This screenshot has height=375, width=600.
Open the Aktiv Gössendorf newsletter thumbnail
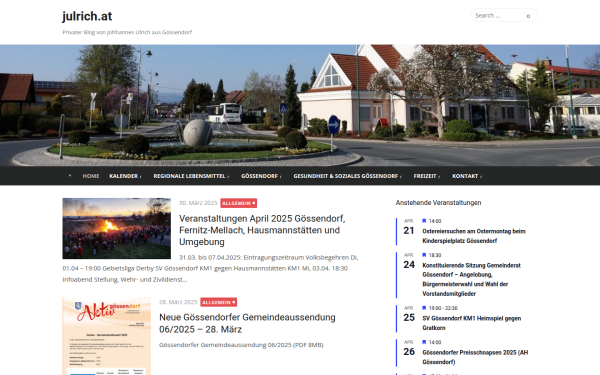[106, 336]
